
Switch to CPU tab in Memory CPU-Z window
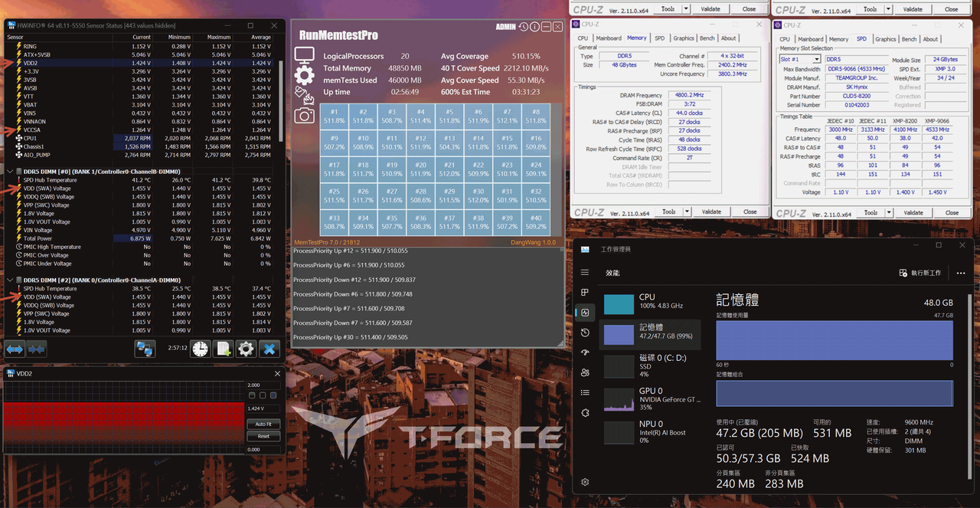pyautogui.click(x=583, y=38)
